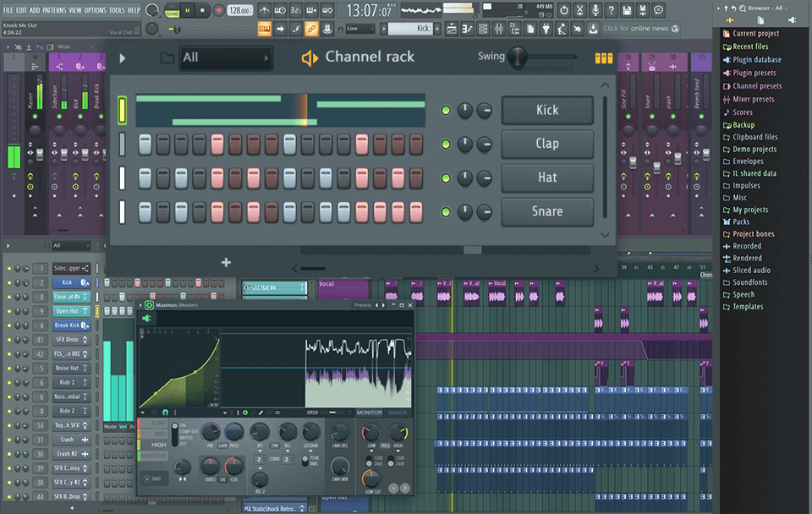Toggle SONG mode in the transport panel
812x514 pixels.
(x=172, y=13)
